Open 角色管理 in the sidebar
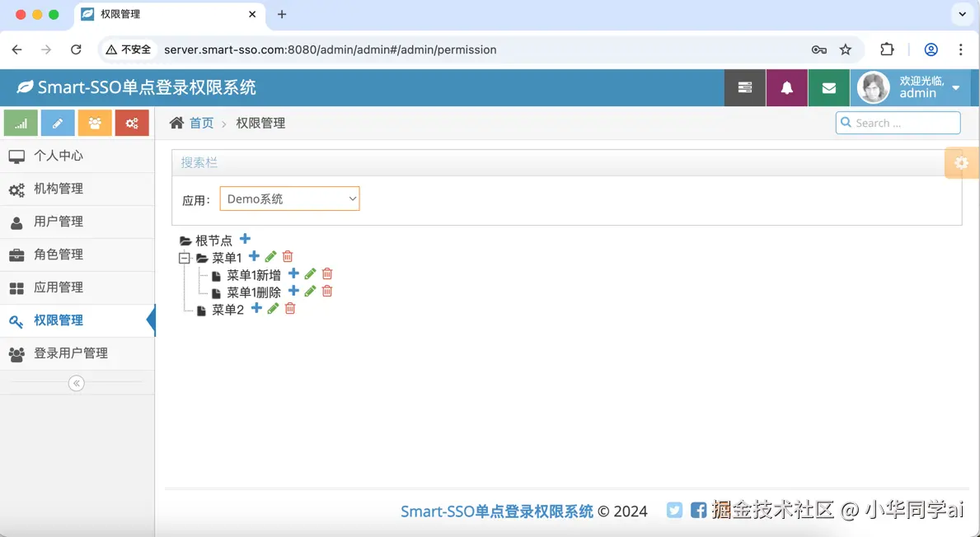The image size is (980, 537). pyautogui.click(x=77, y=254)
